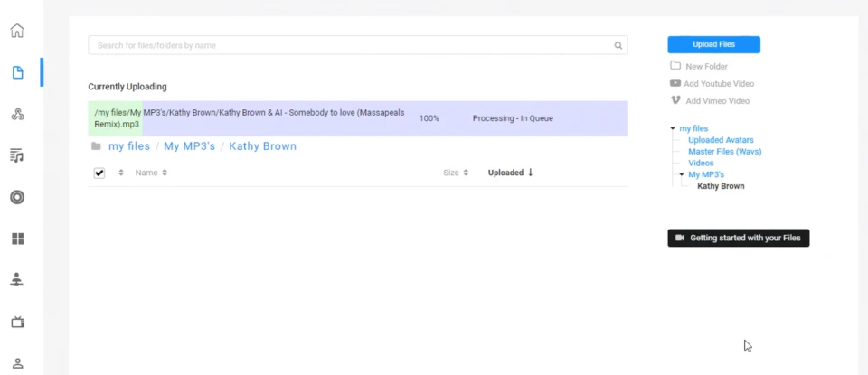Open the user profile icon in sidebar
Viewport: 868px width, 375px height.
click(x=18, y=363)
